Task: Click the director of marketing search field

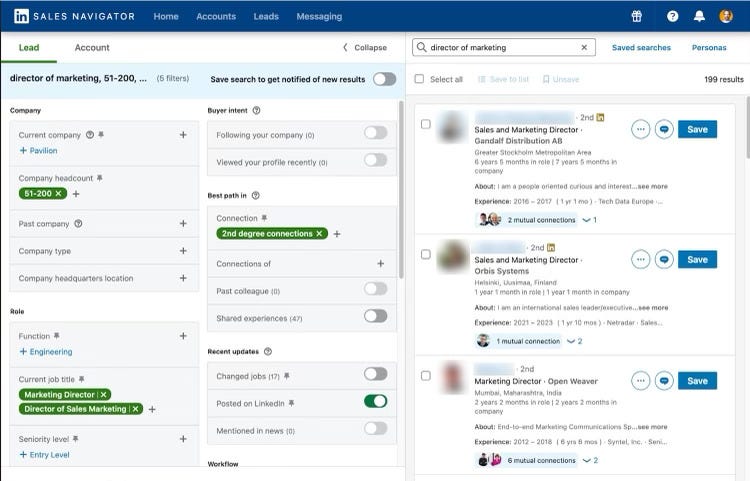Action: point(504,47)
